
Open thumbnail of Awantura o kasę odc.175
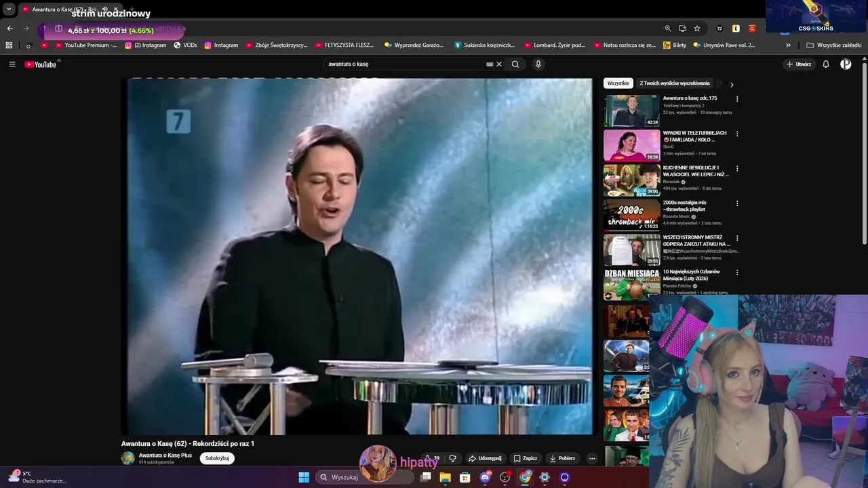coord(632,110)
